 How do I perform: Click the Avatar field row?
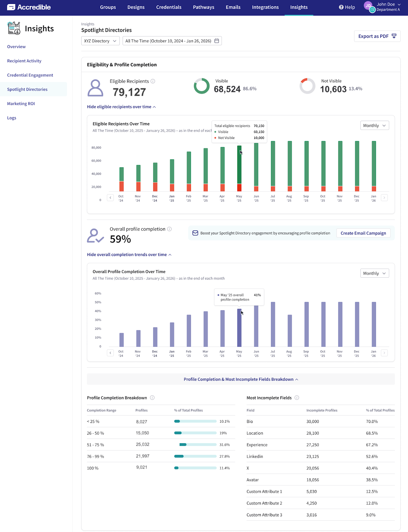pyautogui.click(x=320, y=480)
